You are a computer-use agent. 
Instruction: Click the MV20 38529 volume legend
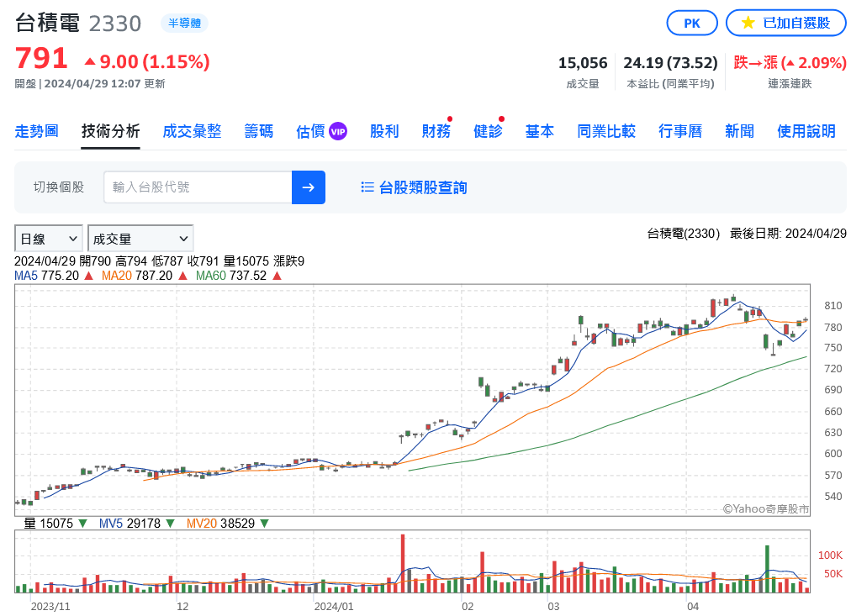coord(227,524)
